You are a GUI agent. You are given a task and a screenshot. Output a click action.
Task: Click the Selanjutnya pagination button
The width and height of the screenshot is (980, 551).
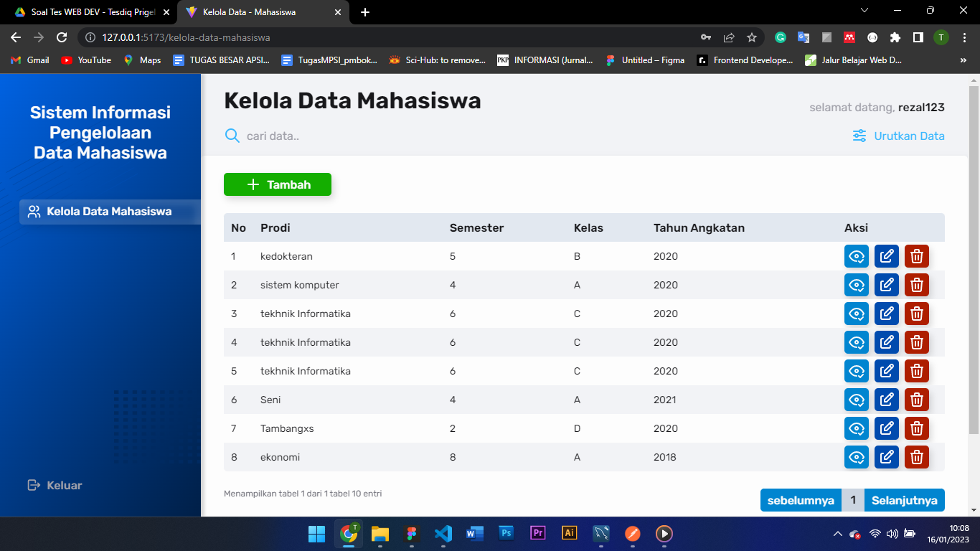coord(904,499)
